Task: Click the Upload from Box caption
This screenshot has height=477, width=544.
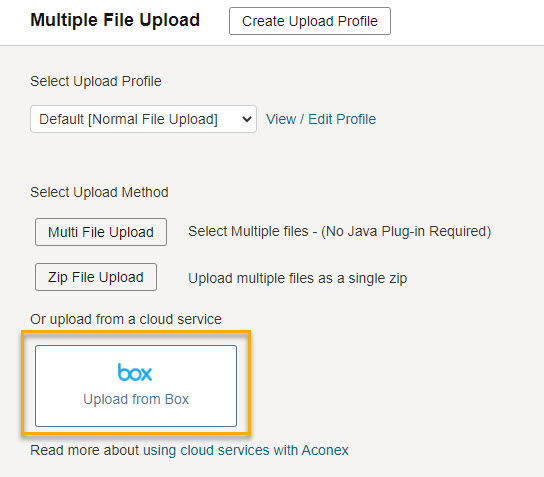Action: coord(136,399)
